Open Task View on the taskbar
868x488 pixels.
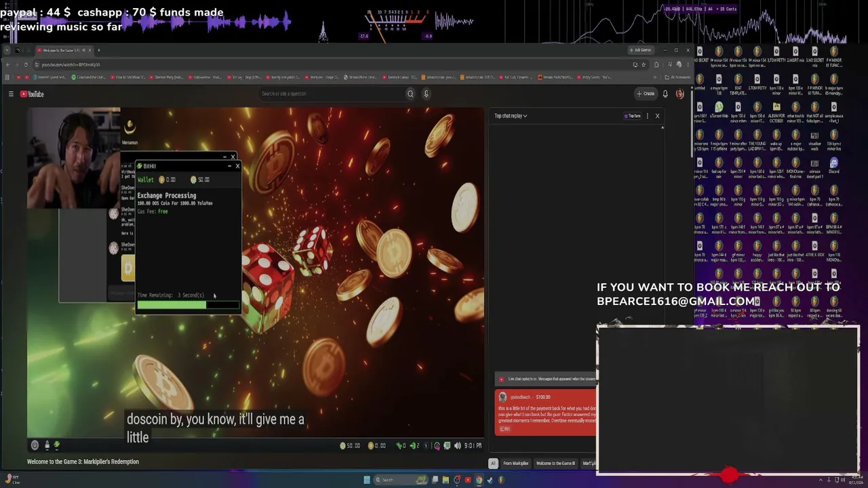pos(435,480)
